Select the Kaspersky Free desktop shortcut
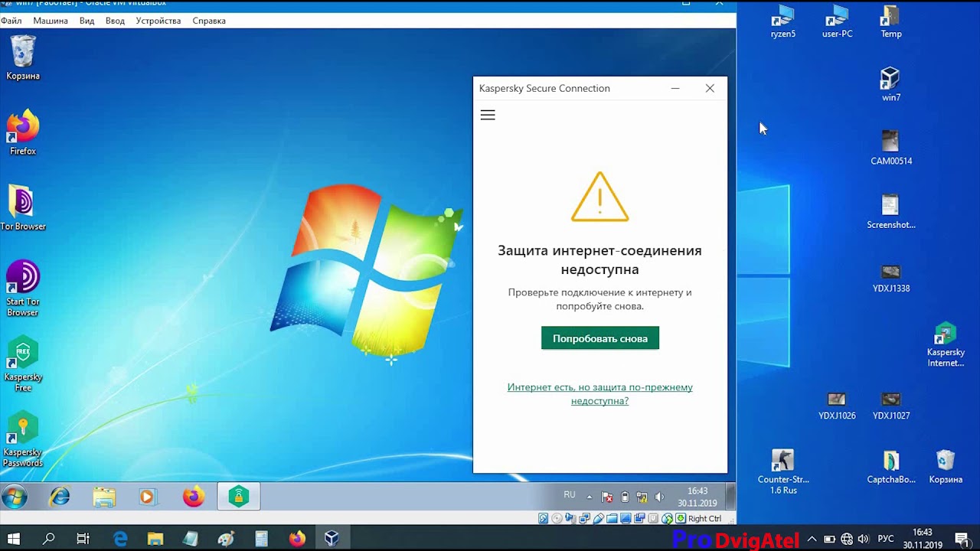The height and width of the screenshot is (551, 980). pyautogui.click(x=23, y=364)
